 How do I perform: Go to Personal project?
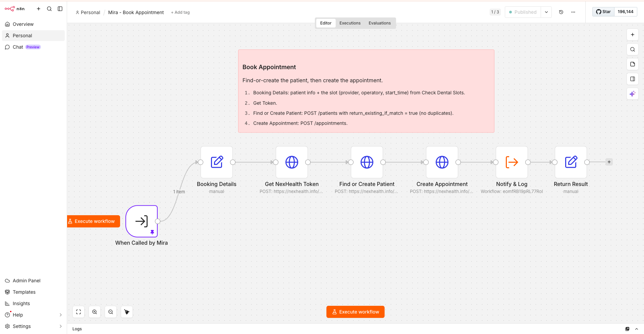tap(33, 36)
